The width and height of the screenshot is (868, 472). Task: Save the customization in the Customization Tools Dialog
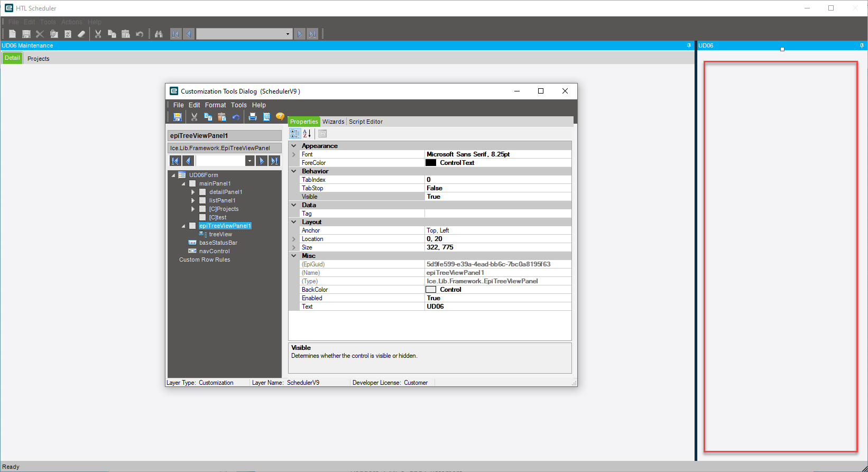click(178, 117)
